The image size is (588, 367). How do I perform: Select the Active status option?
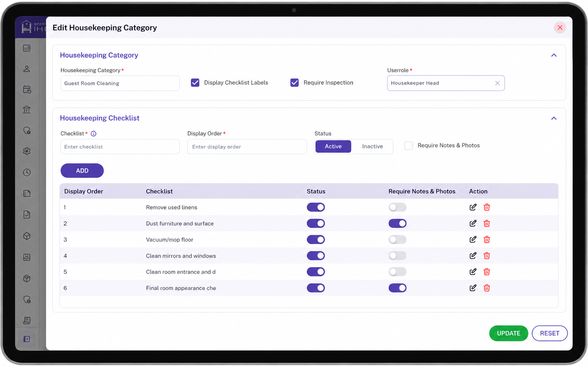click(x=333, y=146)
